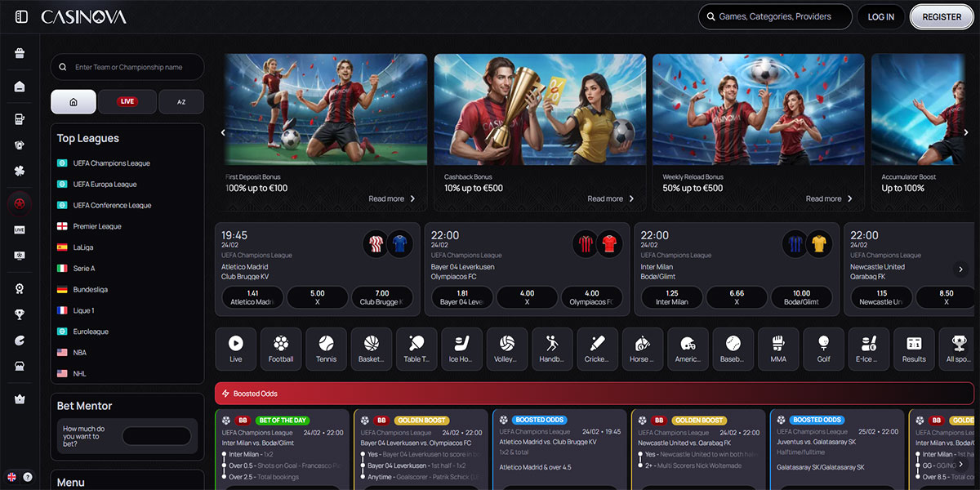Click the LOG IN button
The image size is (980, 490).
[880, 16]
